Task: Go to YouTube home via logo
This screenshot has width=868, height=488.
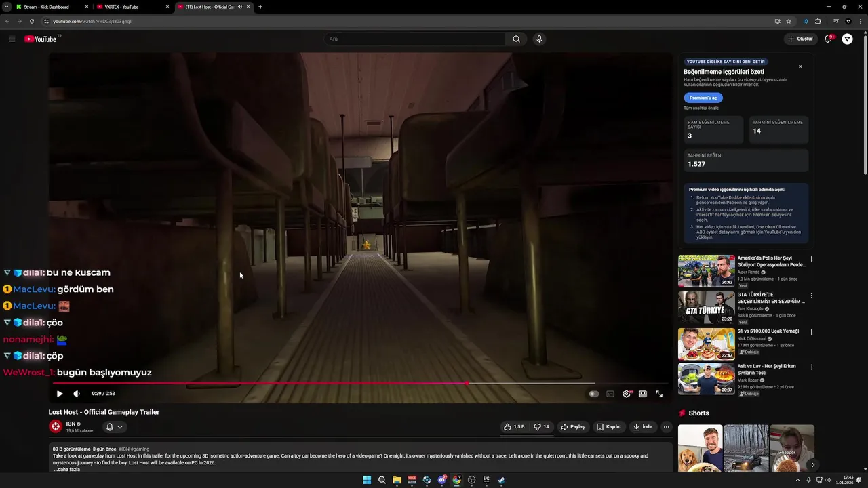Action: click(x=41, y=39)
